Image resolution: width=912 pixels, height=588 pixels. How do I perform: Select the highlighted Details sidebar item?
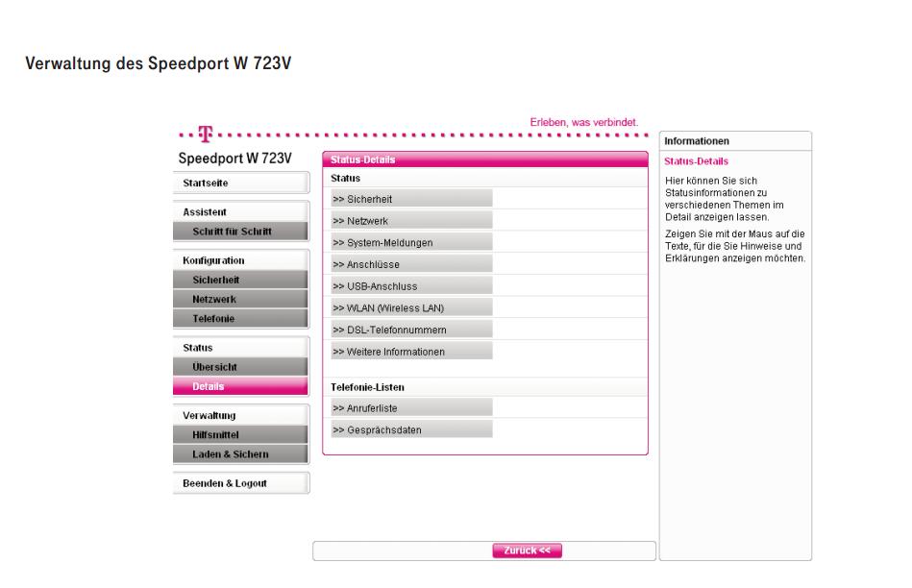coord(240,386)
